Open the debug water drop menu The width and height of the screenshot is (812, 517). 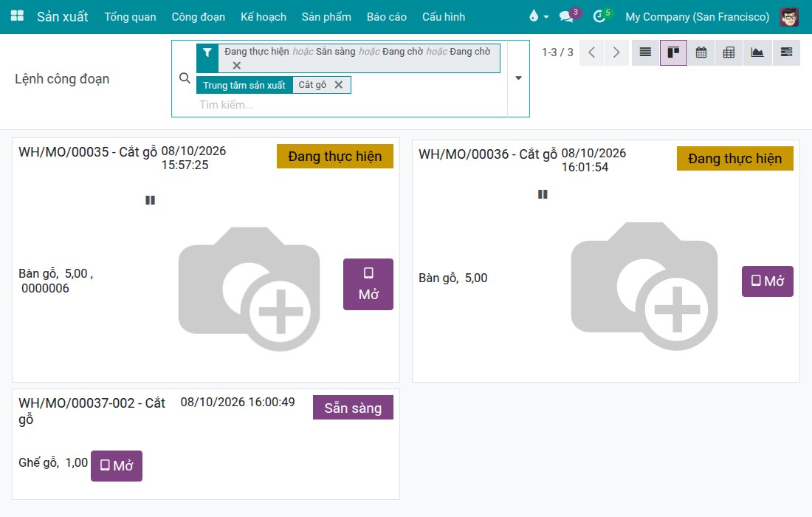coord(539,16)
